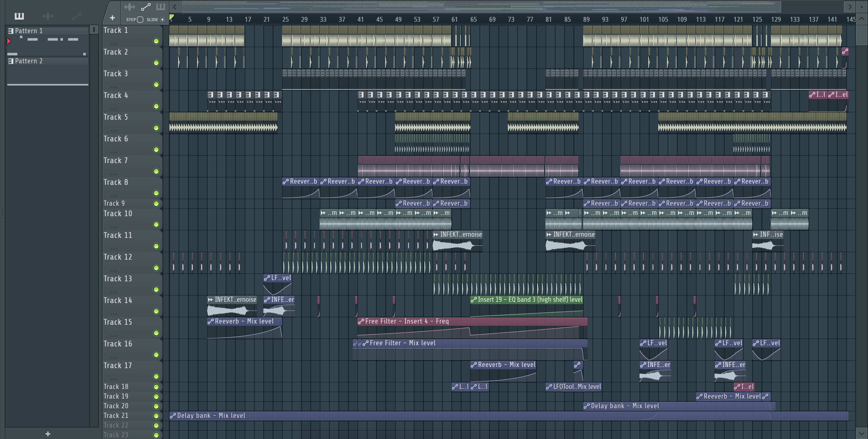Click the first Reever..b clip icon on Track 9
This screenshot has width=868, height=439.
click(399, 203)
